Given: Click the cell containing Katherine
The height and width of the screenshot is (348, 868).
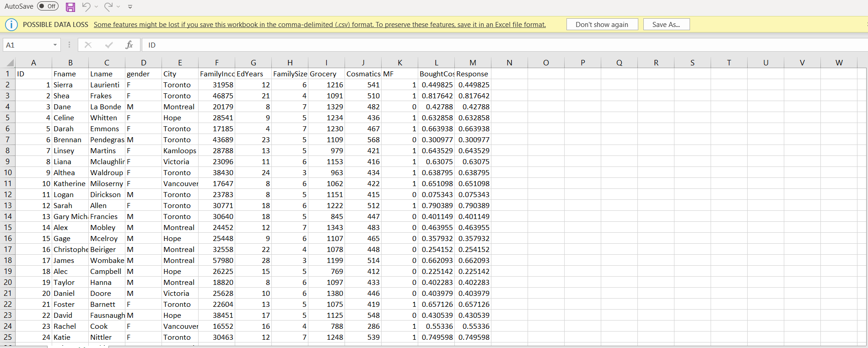Looking at the screenshot, I should pyautogui.click(x=70, y=183).
